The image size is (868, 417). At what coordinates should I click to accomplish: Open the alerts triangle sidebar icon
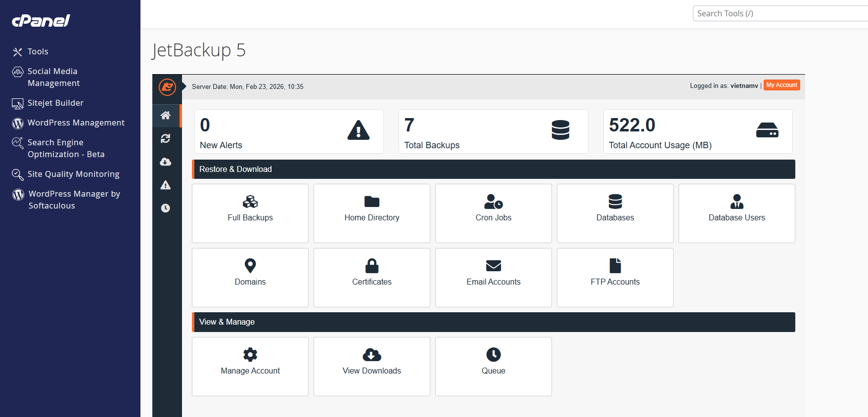(x=166, y=185)
